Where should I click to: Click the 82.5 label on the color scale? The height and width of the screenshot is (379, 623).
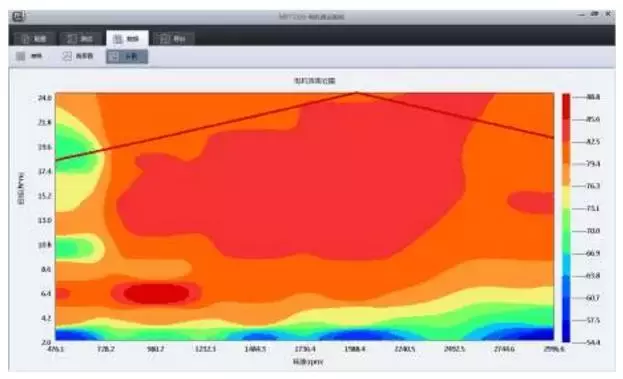pos(593,141)
